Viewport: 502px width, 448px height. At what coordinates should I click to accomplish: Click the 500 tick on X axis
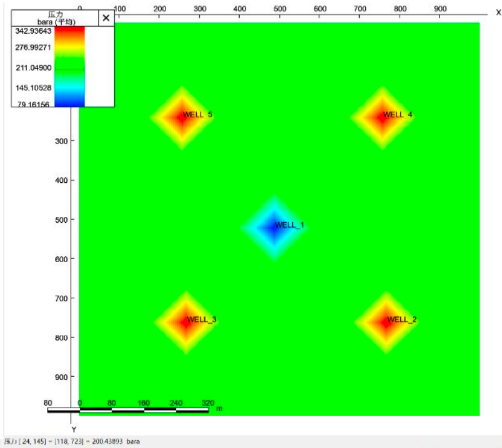280,9
